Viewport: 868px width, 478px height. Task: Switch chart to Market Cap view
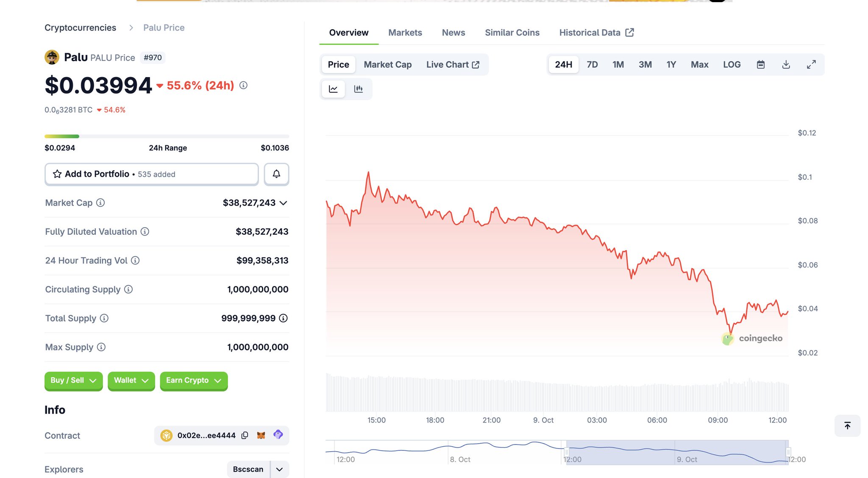[x=387, y=64]
